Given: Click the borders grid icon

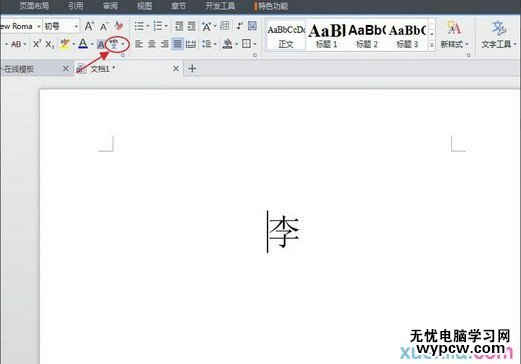Looking at the screenshot, I should click(x=246, y=44).
